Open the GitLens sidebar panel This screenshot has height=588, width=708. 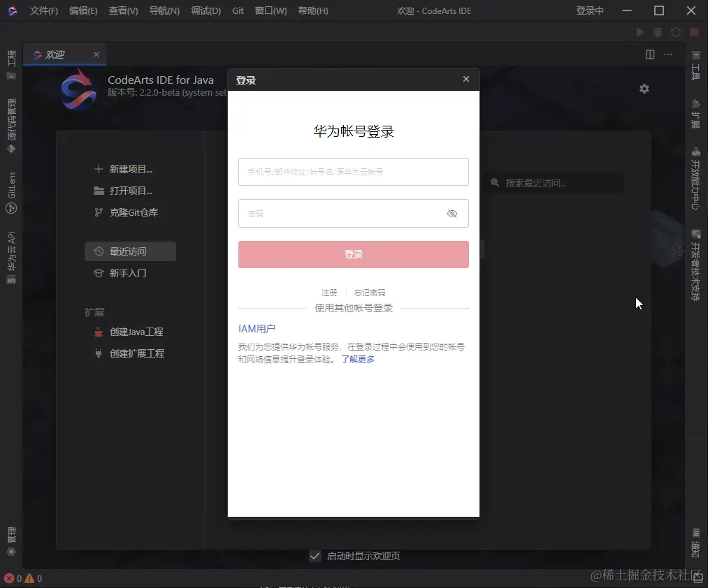pos(11,192)
